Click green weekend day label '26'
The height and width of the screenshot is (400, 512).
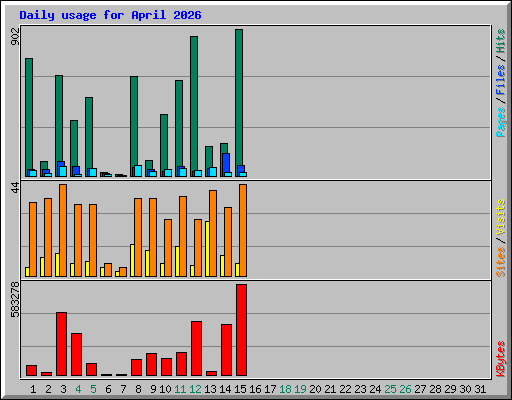[x=405, y=389]
